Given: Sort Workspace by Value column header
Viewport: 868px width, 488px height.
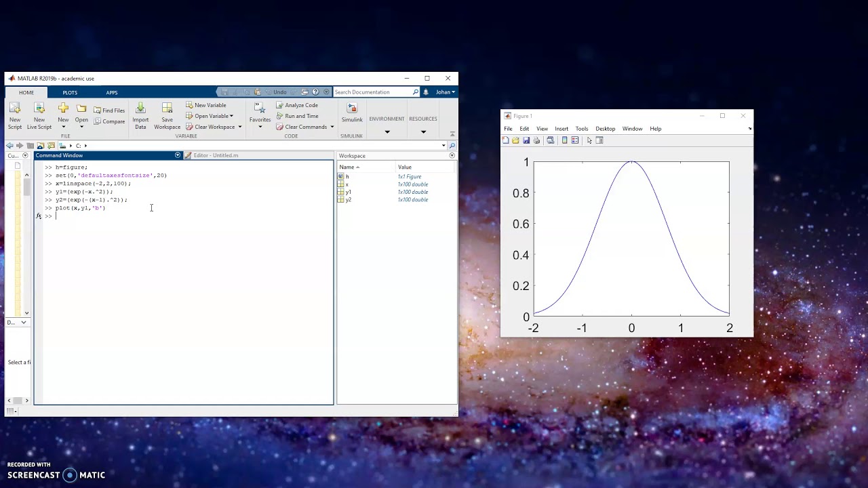Looking at the screenshot, I should tap(426, 167).
